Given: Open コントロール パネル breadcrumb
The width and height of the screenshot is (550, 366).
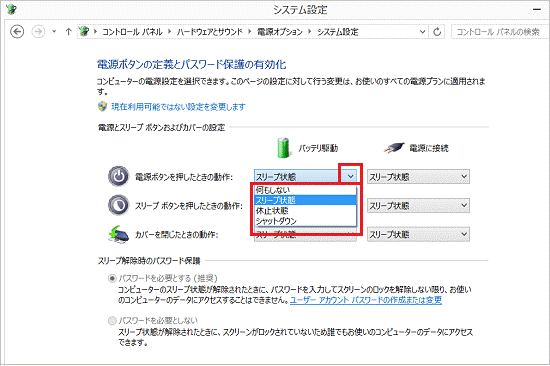Looking at the screenshot, I should click(133, 32).
